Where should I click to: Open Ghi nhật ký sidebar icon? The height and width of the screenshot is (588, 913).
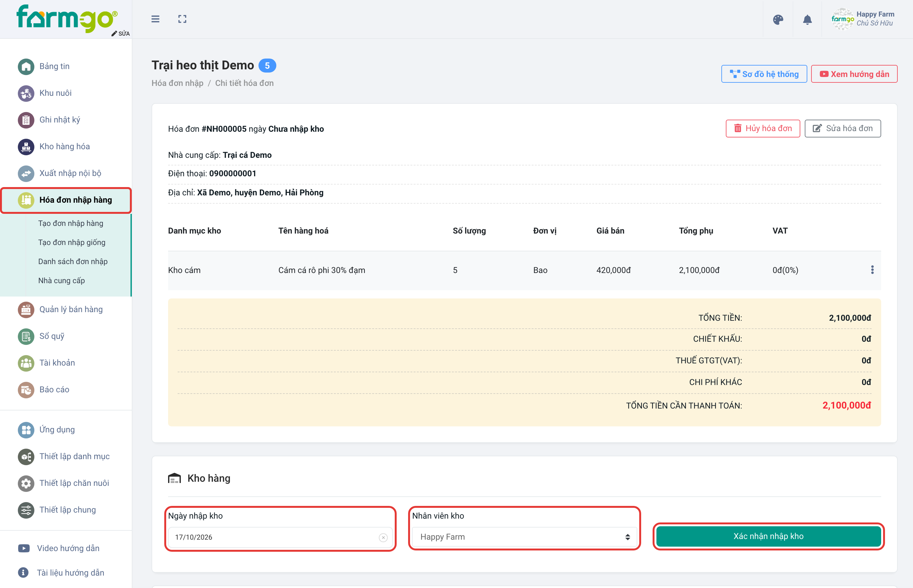coord(26,120)
